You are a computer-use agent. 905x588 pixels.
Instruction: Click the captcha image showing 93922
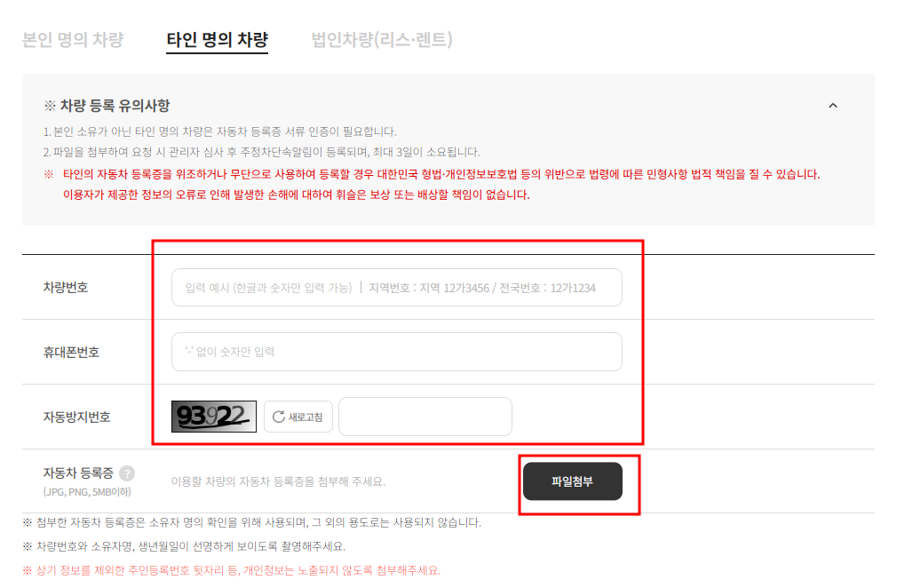click(212, 417)
